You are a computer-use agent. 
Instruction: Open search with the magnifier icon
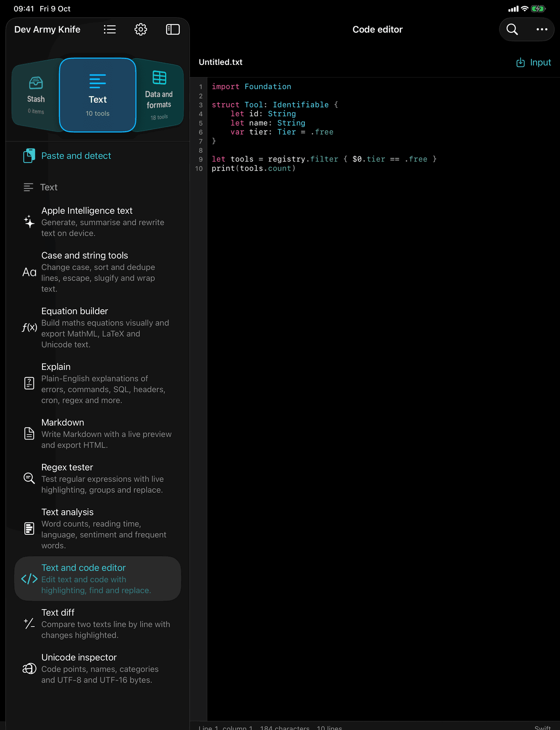pyautogui.click(x=512, y=29)
